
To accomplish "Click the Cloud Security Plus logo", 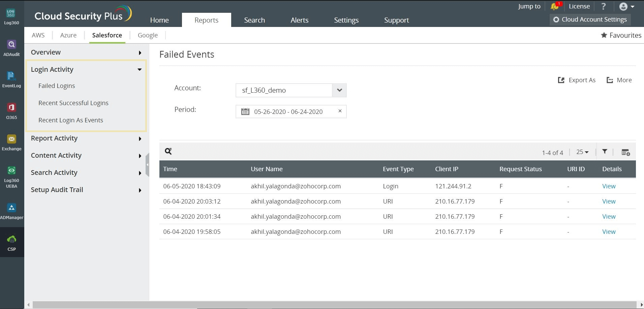I will pos(83,14).
